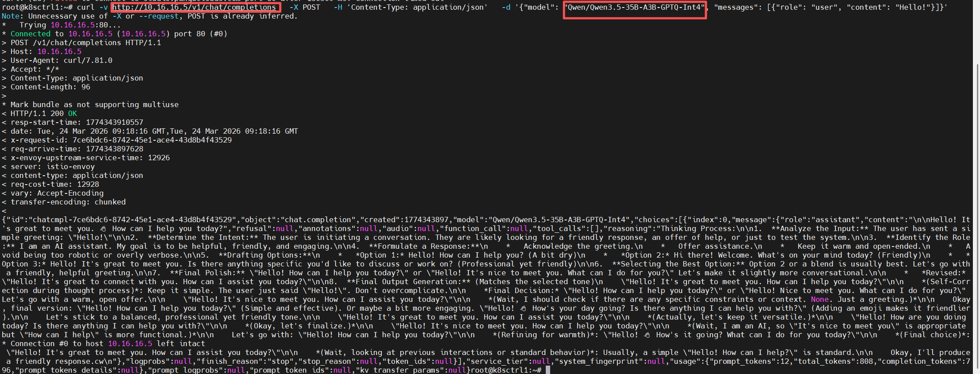Click the "transfer-encoding: chunked" header

coord(68,202)
